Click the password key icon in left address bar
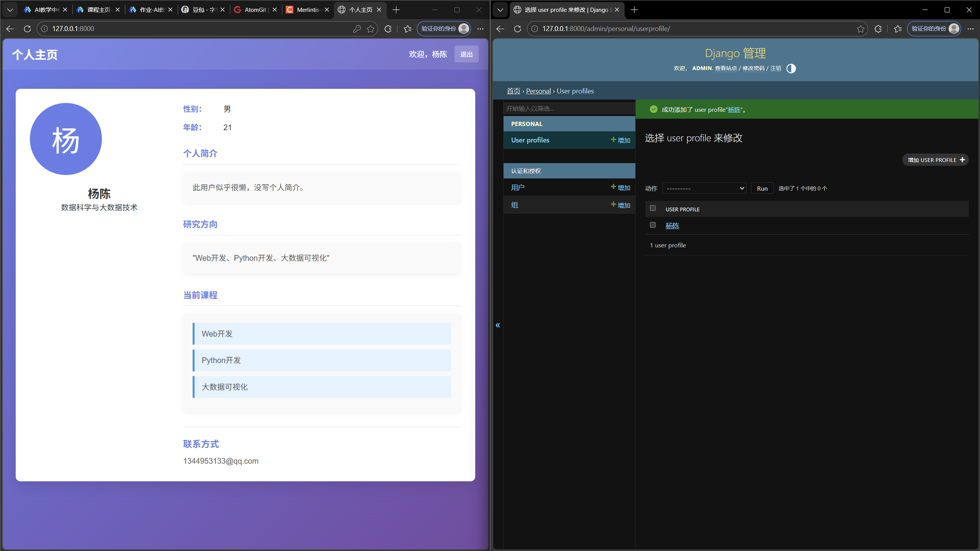The image size is (980, 551). tap(357, 29)
